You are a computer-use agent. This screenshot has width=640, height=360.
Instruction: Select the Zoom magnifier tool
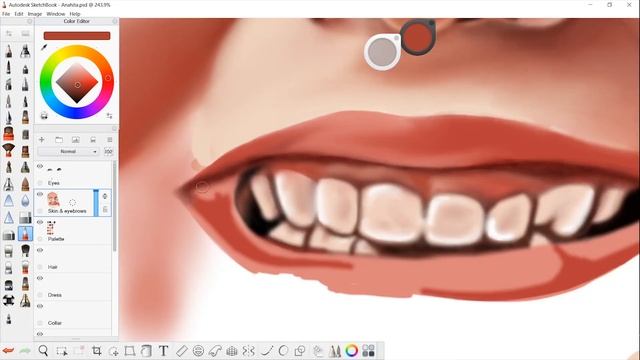pos(43,351)
